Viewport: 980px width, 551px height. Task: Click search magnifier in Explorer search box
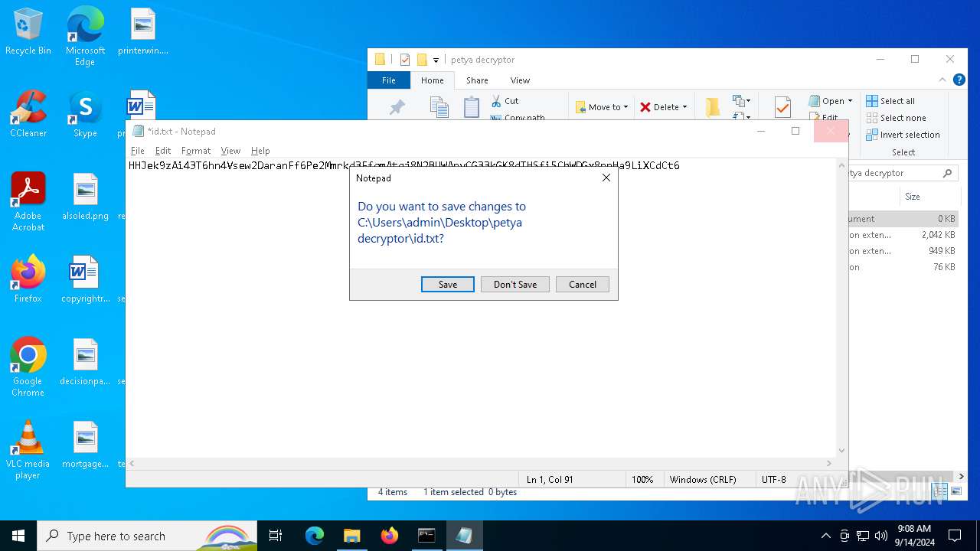pyautogui.click(x=947, y=173)
